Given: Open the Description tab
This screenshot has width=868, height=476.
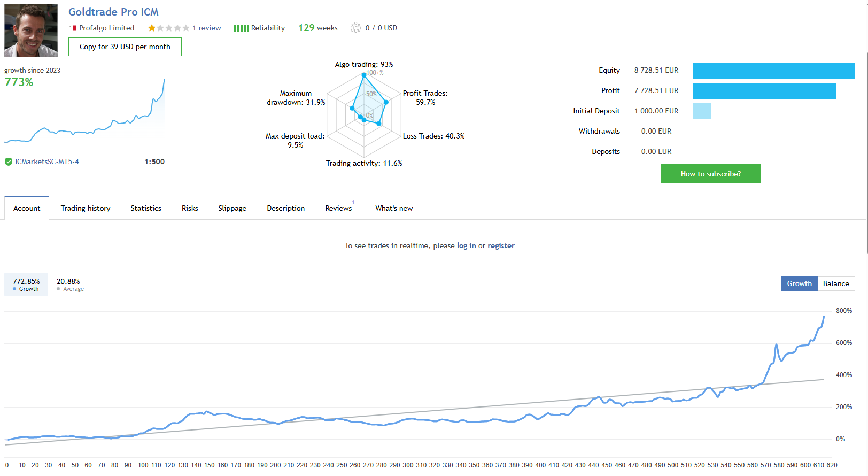Looking at the screenshot, I should (x=286, y=208).
